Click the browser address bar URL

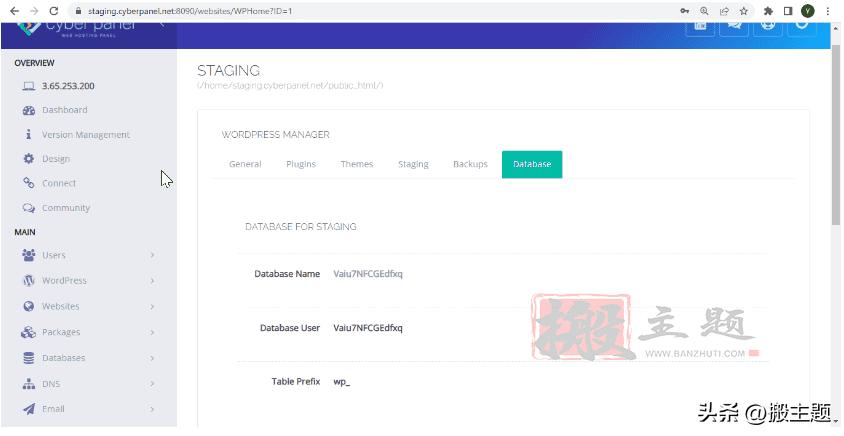(190, 11)
